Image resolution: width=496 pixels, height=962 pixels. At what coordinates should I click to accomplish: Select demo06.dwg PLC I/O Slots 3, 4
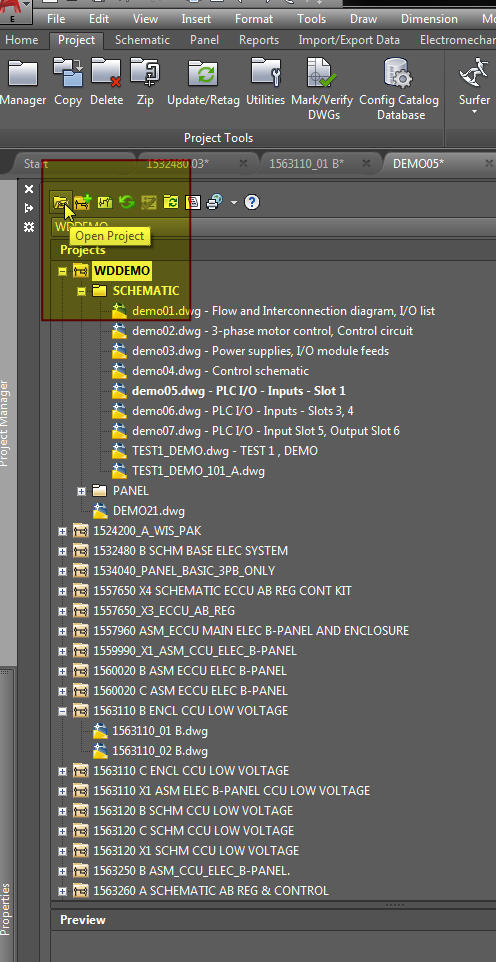pos(242,411)
